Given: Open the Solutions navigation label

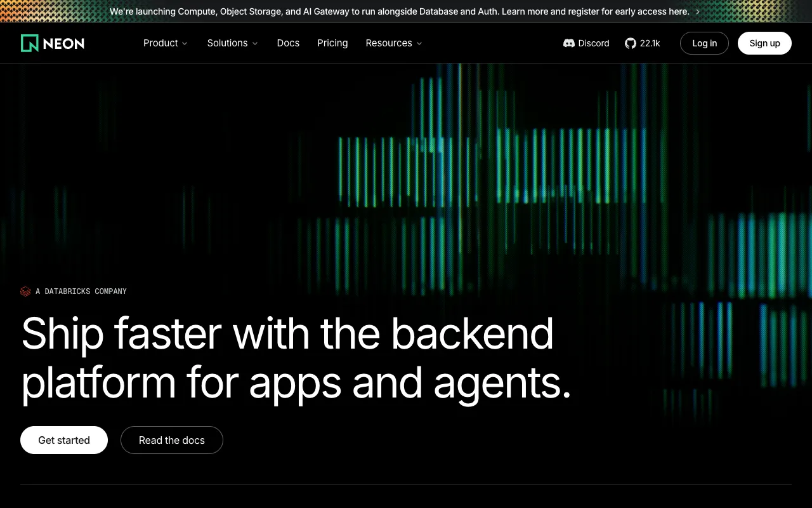Looking at the screenshot, I should pyautogui.click(x=227, y=43).
